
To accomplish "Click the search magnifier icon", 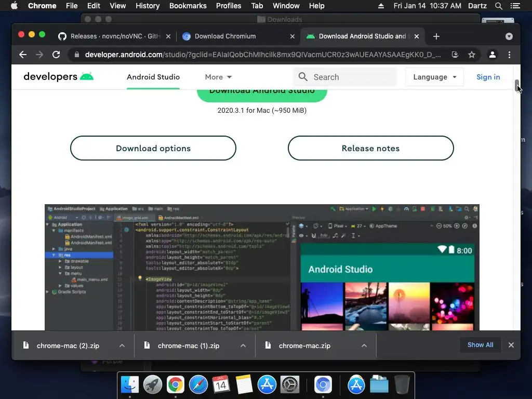I will click(303, 77).
